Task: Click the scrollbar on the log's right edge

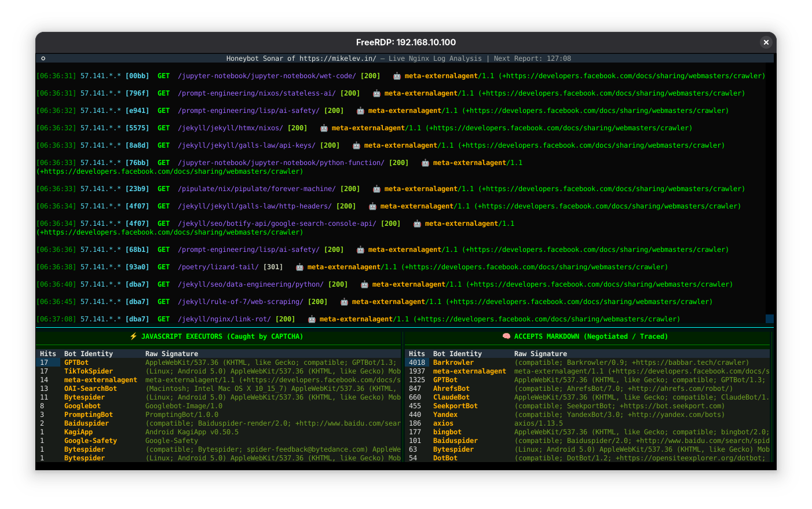Action: (770, 318)
